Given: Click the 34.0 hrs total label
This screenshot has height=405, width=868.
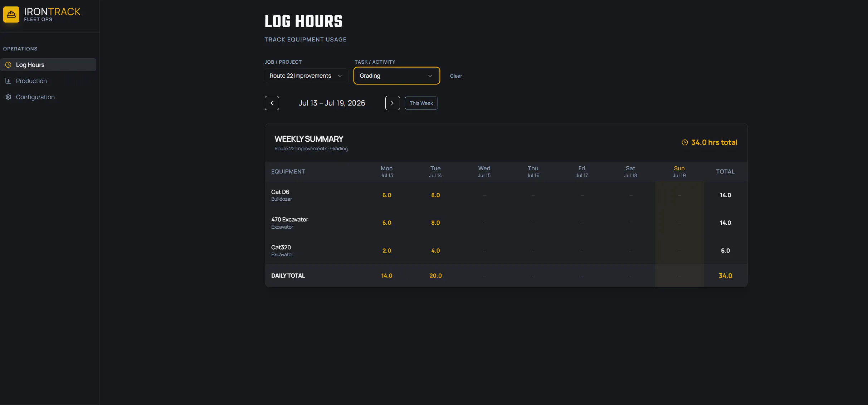Looking at the screenshot, I should pyautogui.click(x=714, y=142).
